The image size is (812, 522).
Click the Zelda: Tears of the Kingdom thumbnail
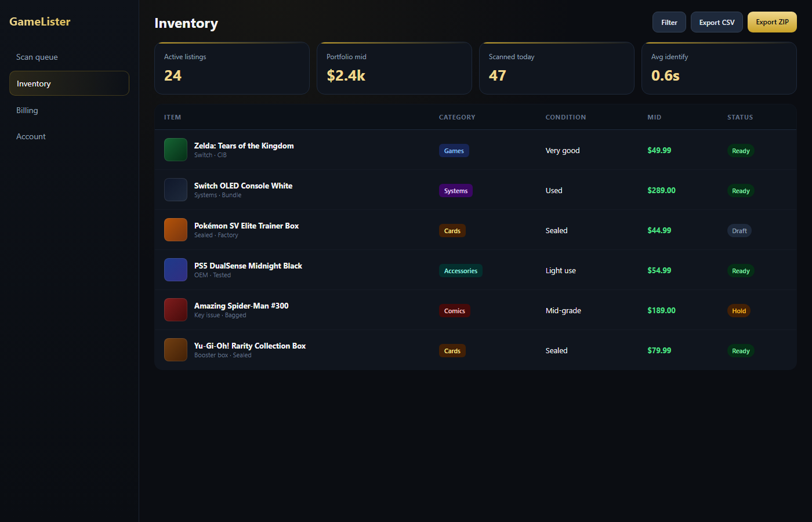coord(176,150)
